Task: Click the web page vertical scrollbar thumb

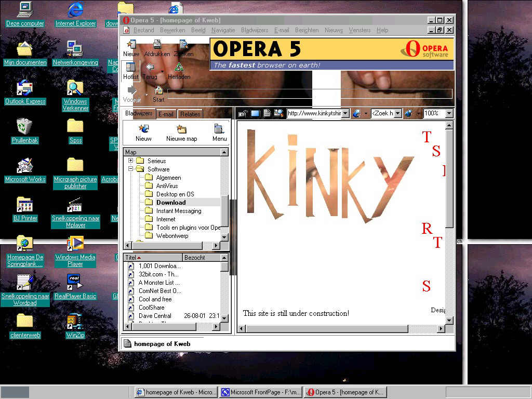Action: pos(449,179)
